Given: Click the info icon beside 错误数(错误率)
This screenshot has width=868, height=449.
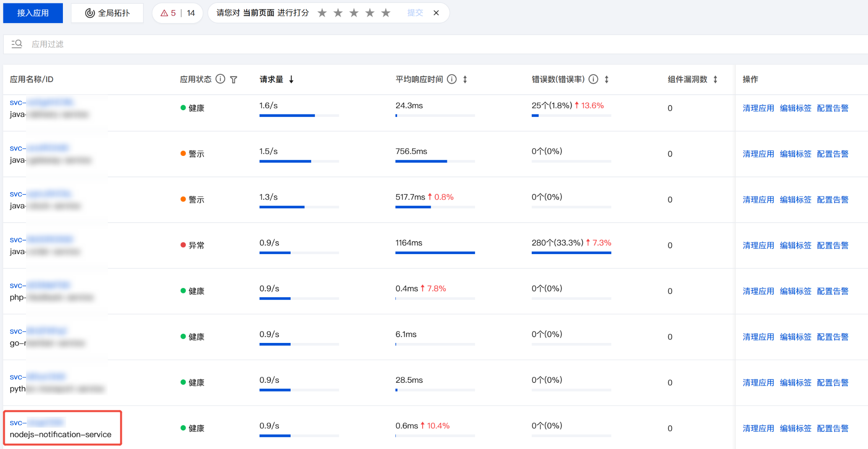Looking at the screenshot, I should [x=593, y=79].
